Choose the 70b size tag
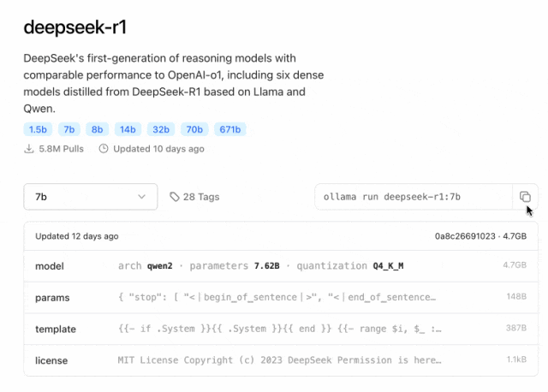 (194, 129)
